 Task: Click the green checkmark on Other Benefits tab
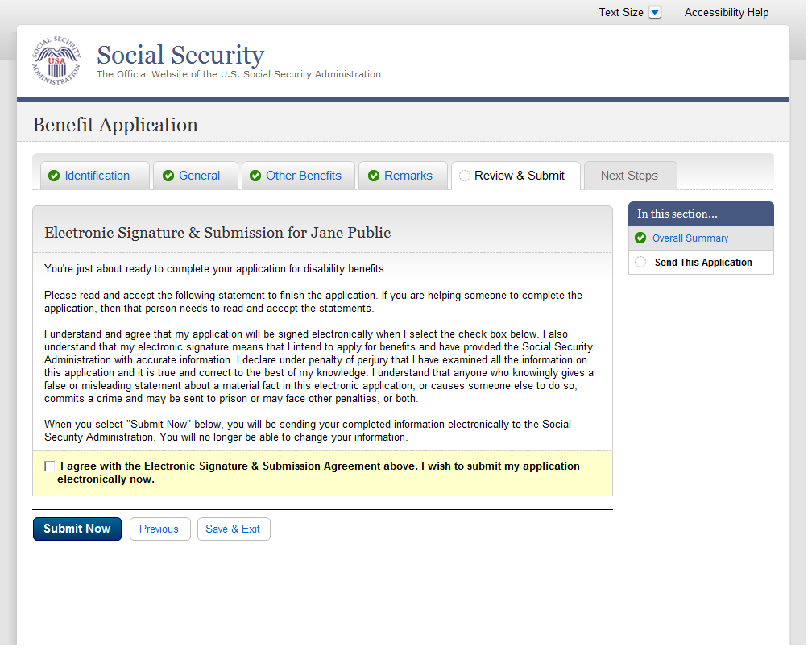point(255,176)
